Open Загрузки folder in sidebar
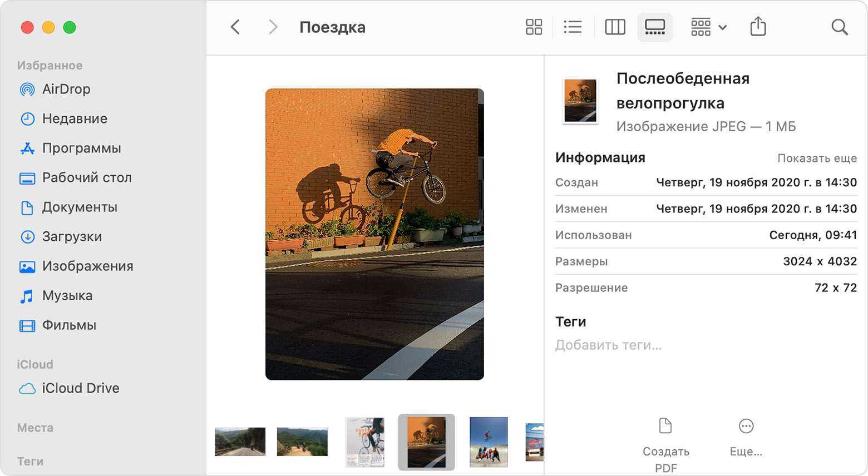Viewport: 868px width, 476px height. 72,236
